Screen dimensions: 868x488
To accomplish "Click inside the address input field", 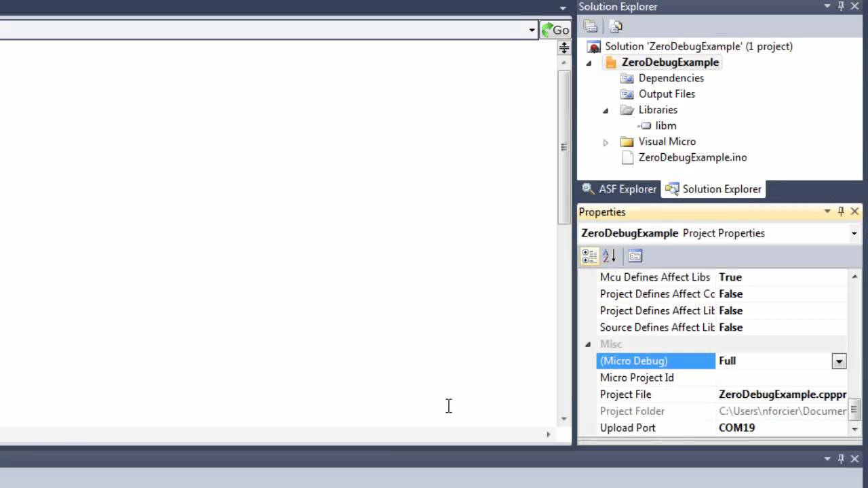I will 263,30.
